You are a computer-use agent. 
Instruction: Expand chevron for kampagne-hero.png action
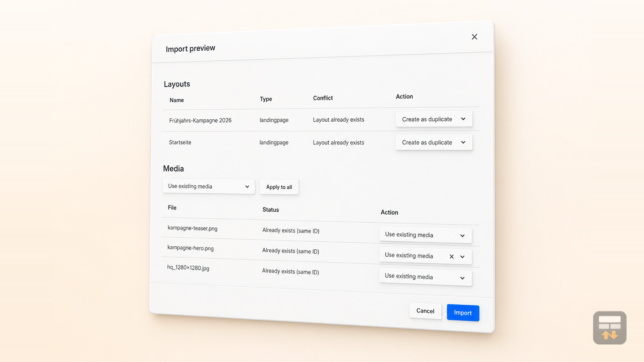click(462, 257)
